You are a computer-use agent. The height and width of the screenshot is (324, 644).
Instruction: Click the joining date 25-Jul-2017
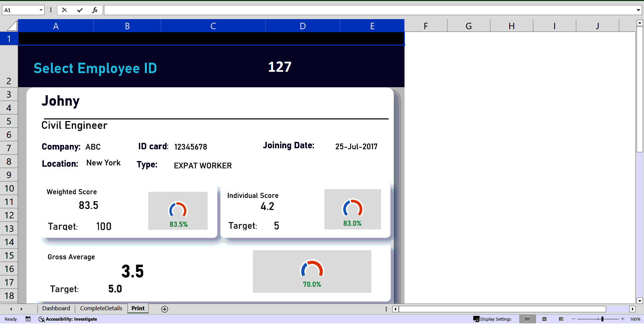[356, 147]
